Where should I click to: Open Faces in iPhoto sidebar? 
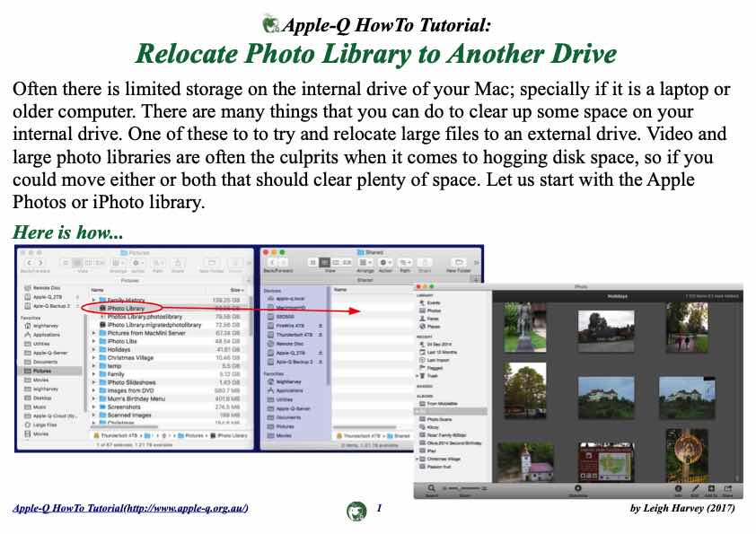tap(429, 319)
